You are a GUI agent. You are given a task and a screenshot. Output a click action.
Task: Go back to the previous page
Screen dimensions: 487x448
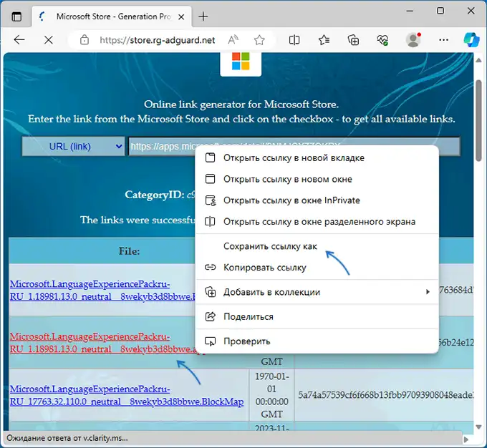(19, 40)
